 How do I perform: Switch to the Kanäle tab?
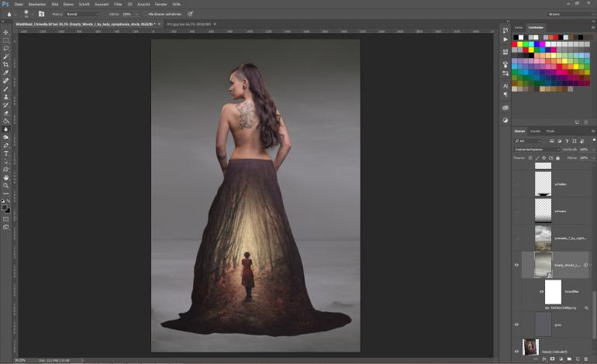click(x=535, y=131)
